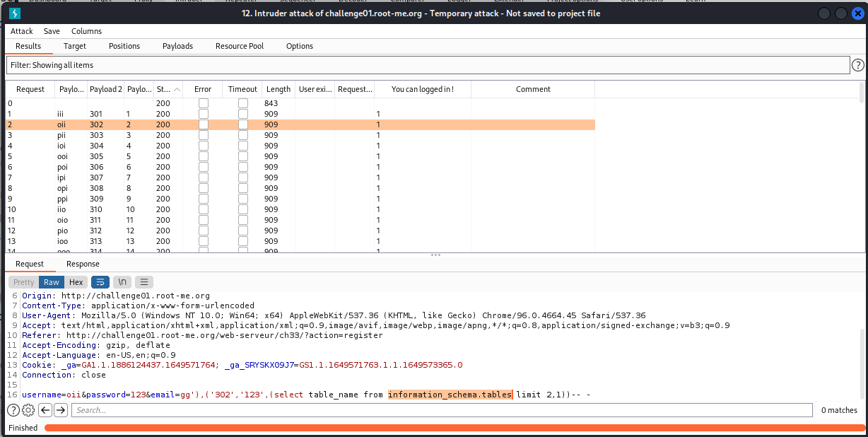Select the row with payload 'ppi'
Screen dimensions: 868x437
(300, 199)
